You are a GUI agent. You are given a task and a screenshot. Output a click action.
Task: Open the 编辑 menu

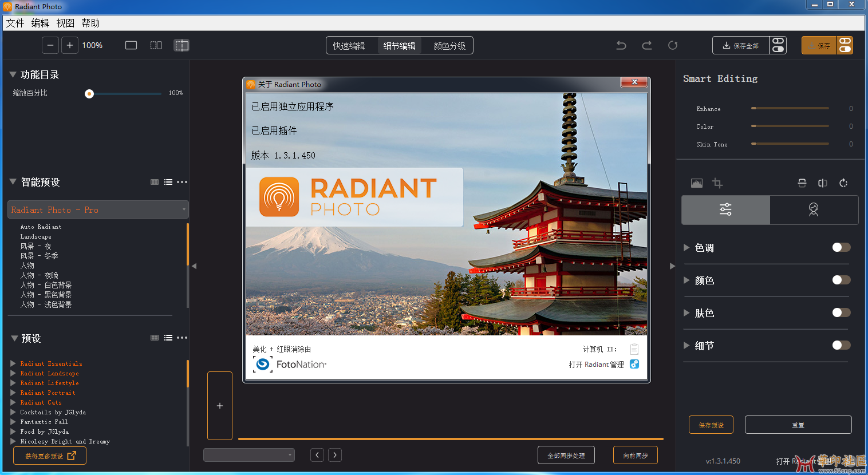click(x=40, y=23)
